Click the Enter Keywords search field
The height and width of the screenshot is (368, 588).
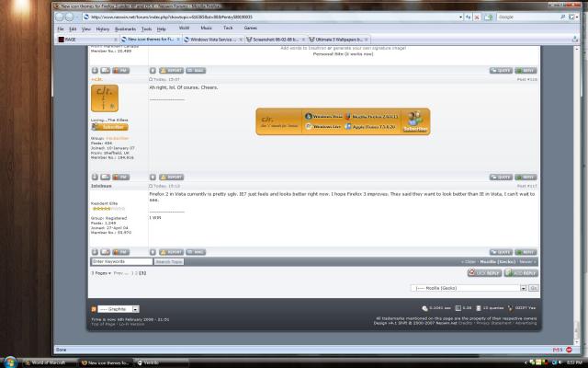click(122, 261)
